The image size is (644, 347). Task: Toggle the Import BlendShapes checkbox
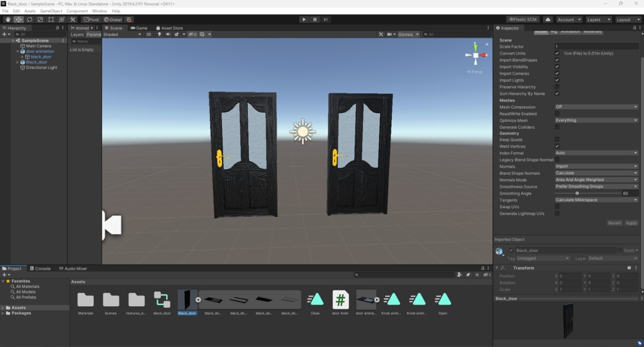[x=557, y=60]
